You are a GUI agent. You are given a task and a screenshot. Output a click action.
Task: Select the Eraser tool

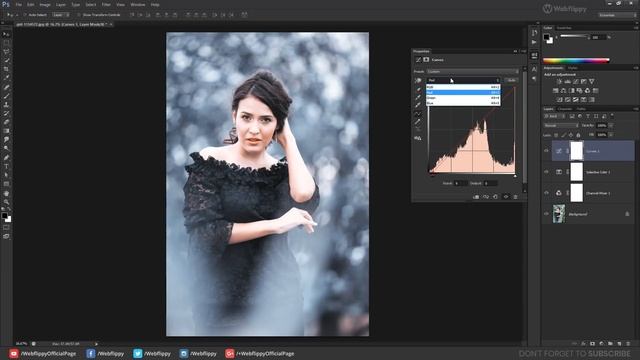tap(6, 122)
